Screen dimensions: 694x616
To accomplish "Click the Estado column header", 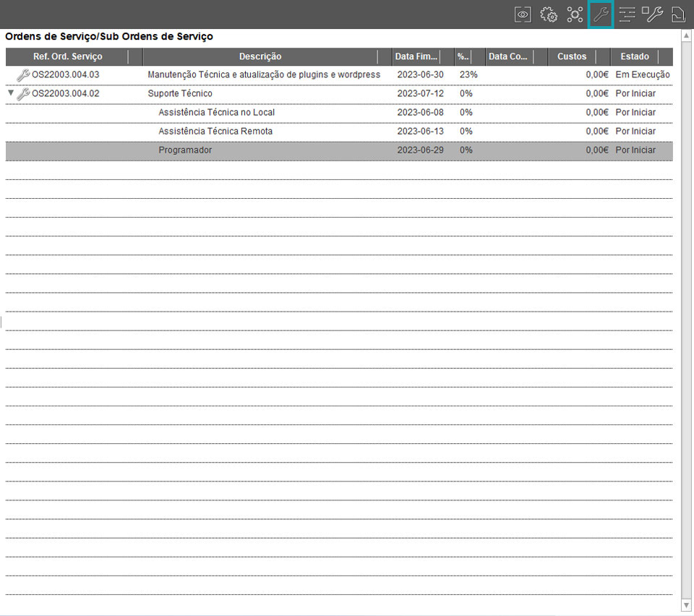I will pos(635,56).
